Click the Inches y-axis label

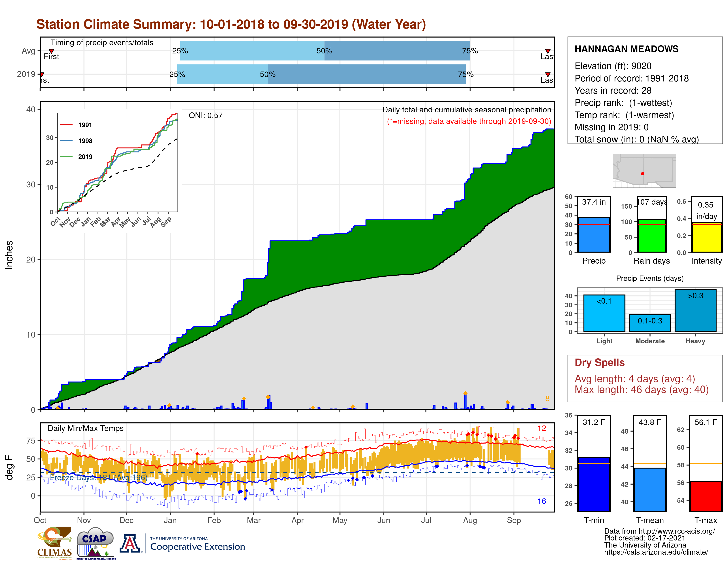click(x=9, y=255)
